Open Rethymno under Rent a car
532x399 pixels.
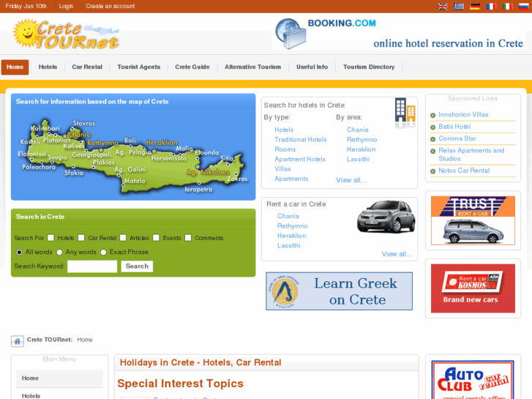click(292, 226)
